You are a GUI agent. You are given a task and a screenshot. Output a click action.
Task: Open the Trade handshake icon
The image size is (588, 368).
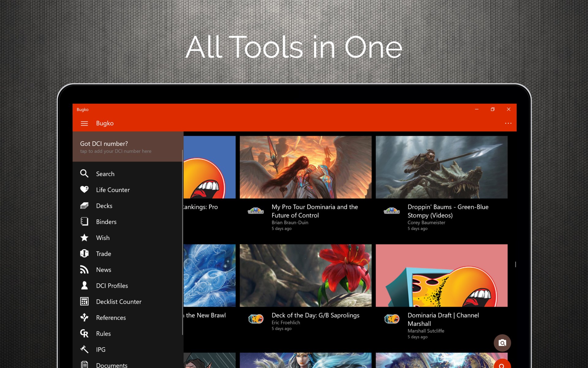pos(84,254)
